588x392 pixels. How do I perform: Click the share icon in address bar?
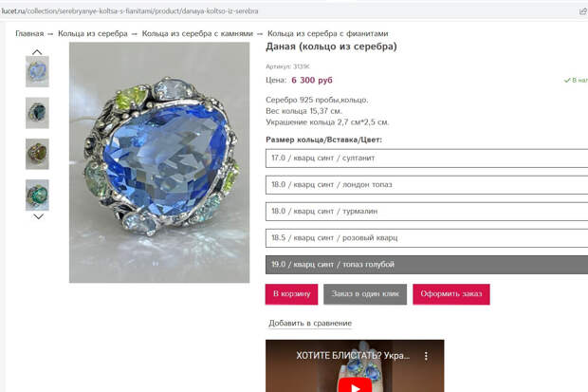(583, 11)
